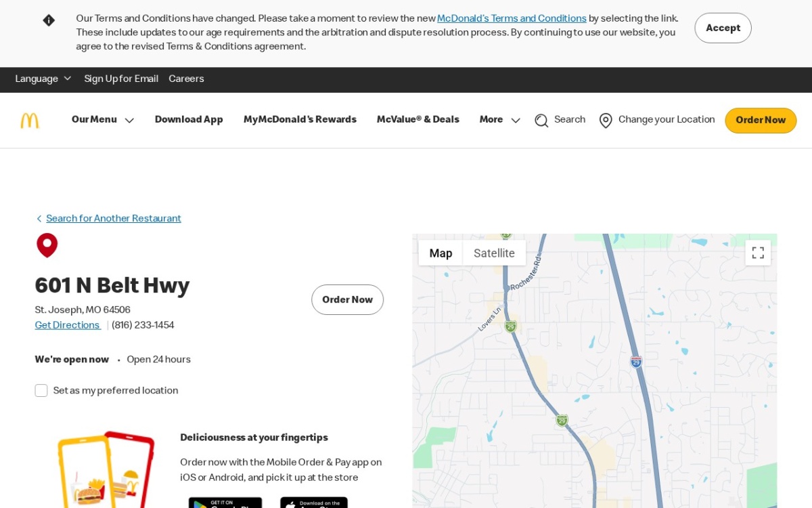The width and height of the screenshot is (812, 508).
Task: Click the Rochester Rd label on map
Action: (x=526, y=272)
